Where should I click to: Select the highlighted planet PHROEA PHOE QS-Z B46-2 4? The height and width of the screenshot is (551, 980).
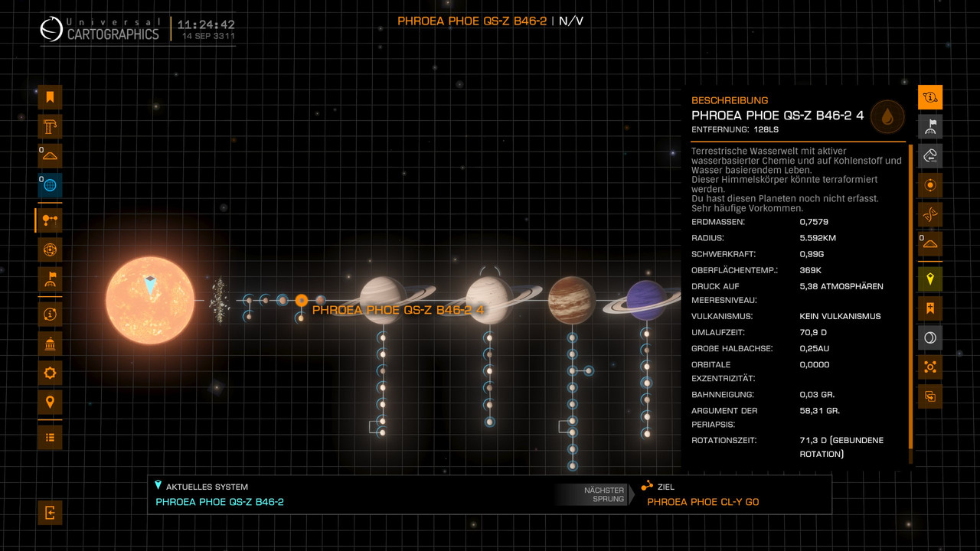coord(302,300)
